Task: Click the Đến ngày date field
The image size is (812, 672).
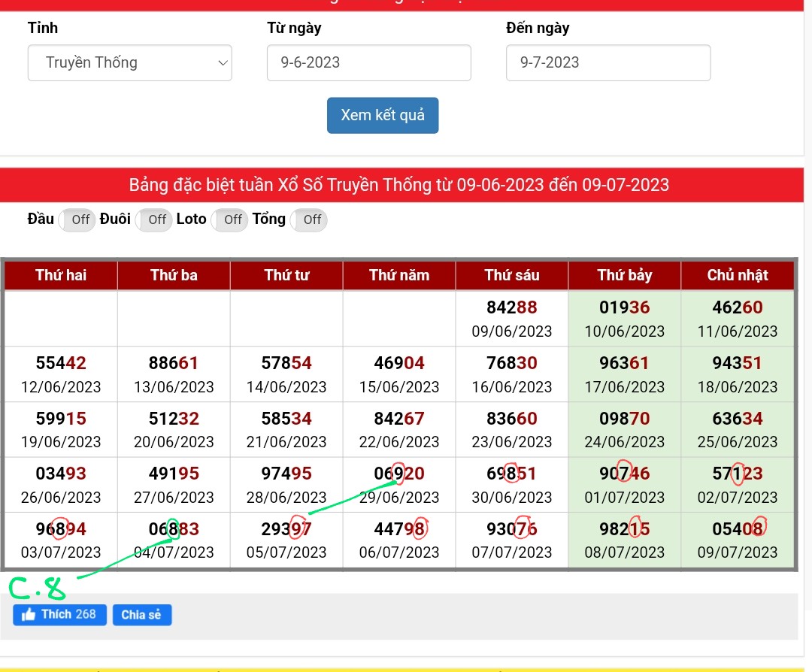Action: point(607,63)
